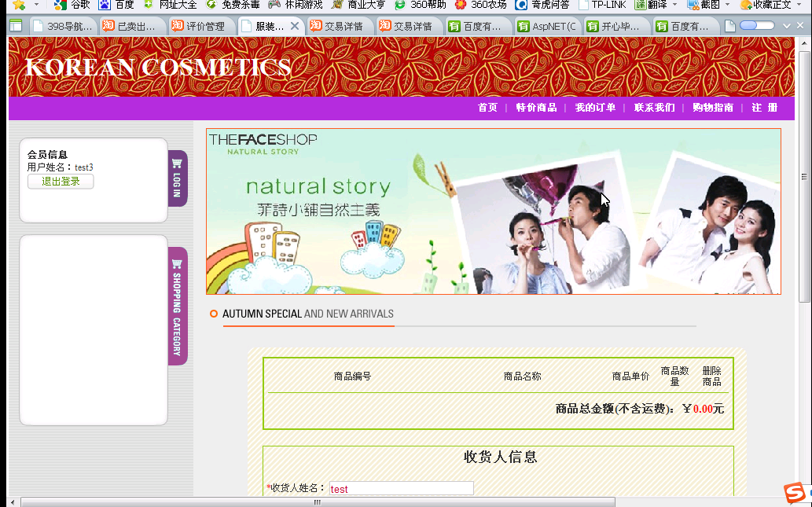Open the tab list dropdown arrow
The image size is (812, 507).
point(787,26)
